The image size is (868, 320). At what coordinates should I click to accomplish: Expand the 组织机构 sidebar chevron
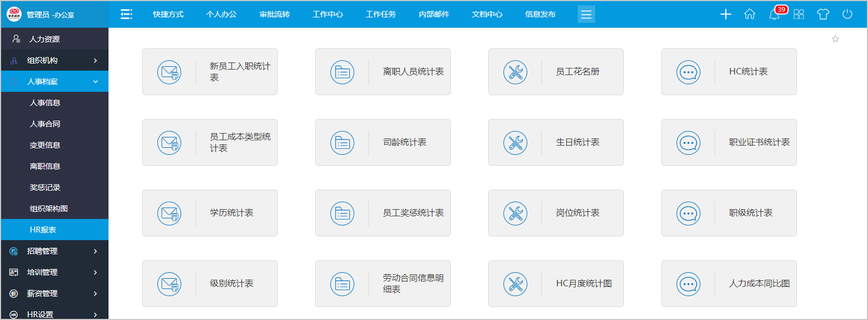point(95,60)
